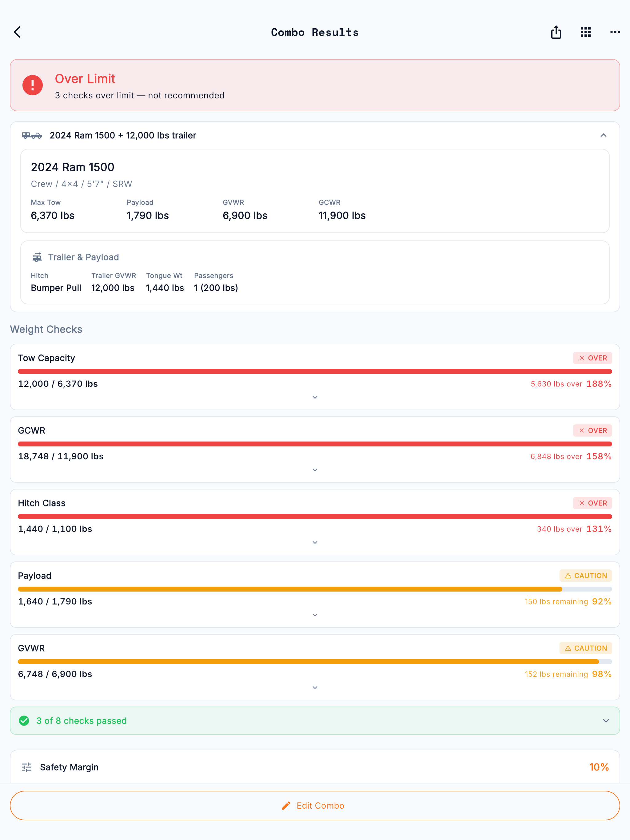Viewport: 630px width, 840px height.
Task: Click the Edit Combo button
Action: tap(315, 806)
